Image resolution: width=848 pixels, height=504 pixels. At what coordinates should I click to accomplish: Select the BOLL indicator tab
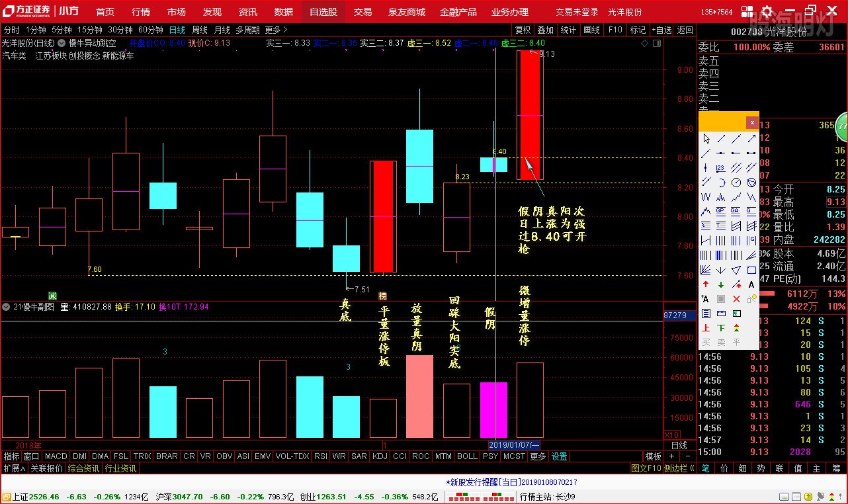click(467, 456)
